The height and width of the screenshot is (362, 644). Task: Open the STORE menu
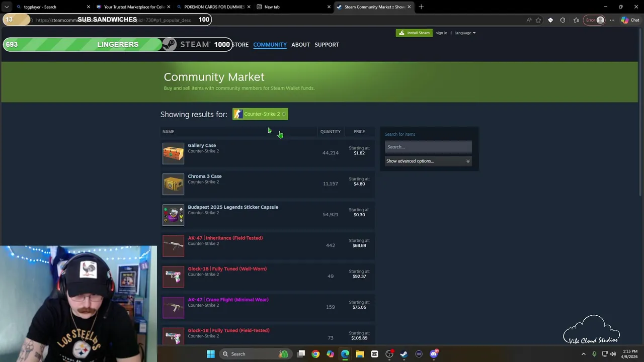pos(240,45)
